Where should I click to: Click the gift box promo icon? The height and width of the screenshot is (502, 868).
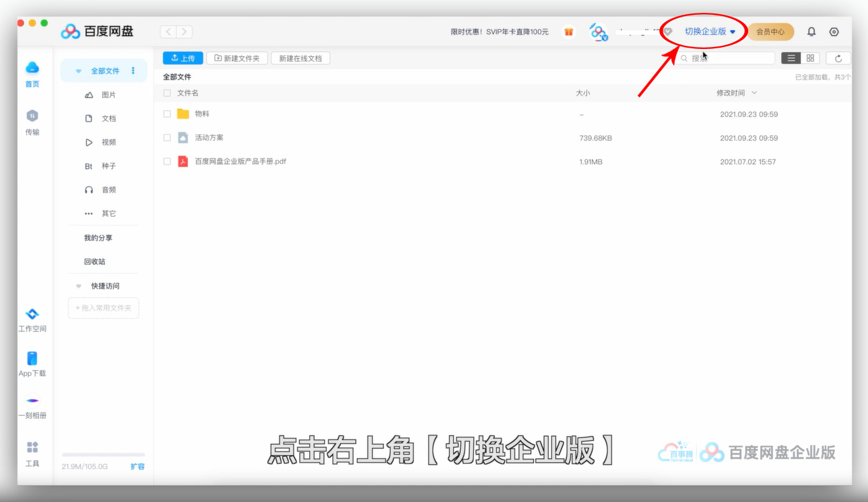tap(569, 32)
